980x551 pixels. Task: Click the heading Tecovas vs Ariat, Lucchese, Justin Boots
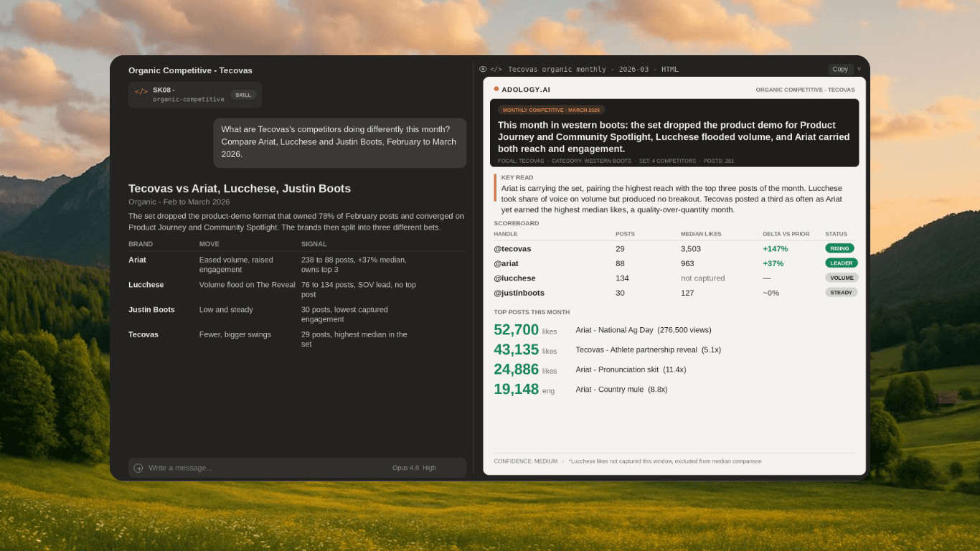[x=240, y=189]
